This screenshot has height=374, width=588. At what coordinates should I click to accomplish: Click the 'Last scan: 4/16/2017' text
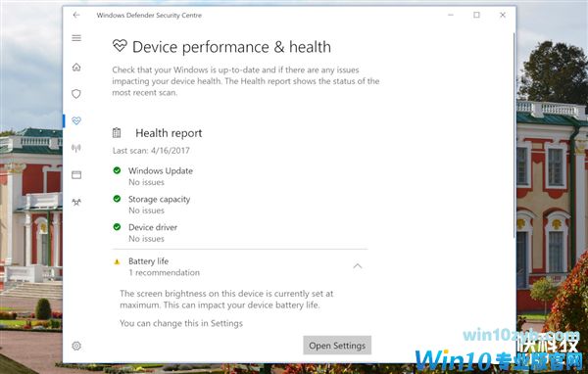point(151,151)
